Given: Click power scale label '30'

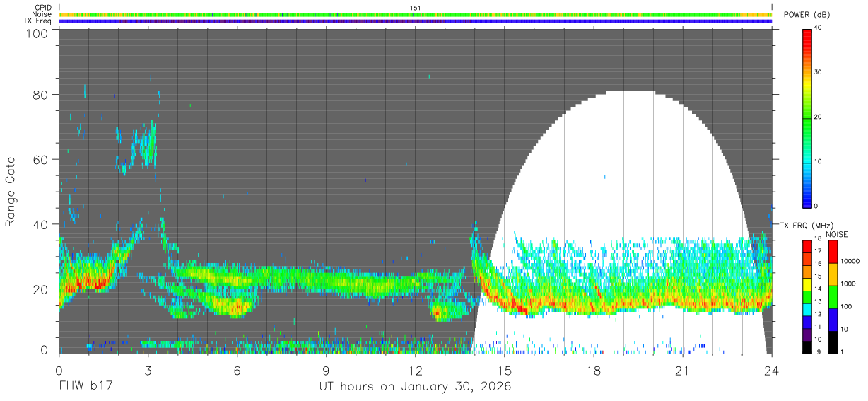Looking at the screenshot, I should [819, 73].
